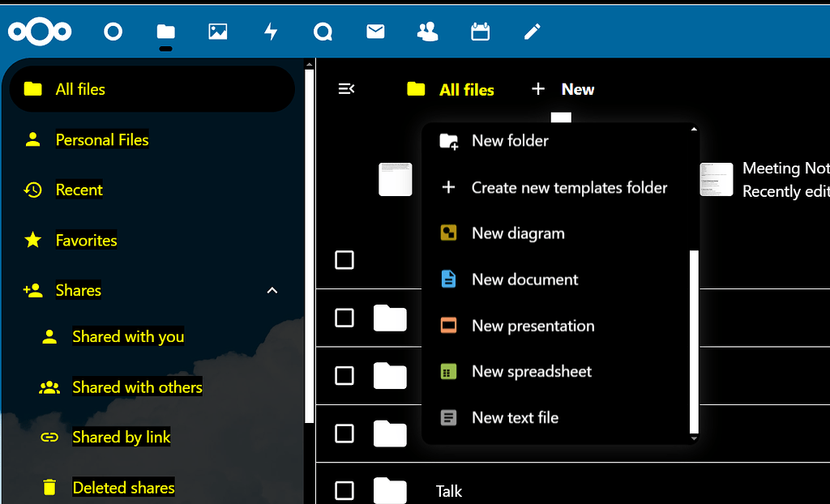Viewport: 830px width, 504px height.
Task: Open Shares section
Action: click(x=79, y=290)
